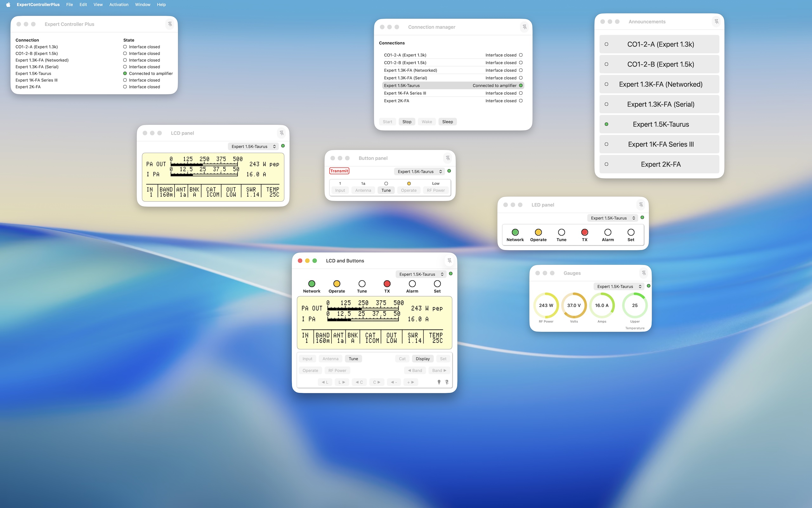Open the Edit menu
The width and height of the screenshot is (812, 508).
(x=83, y=4)
